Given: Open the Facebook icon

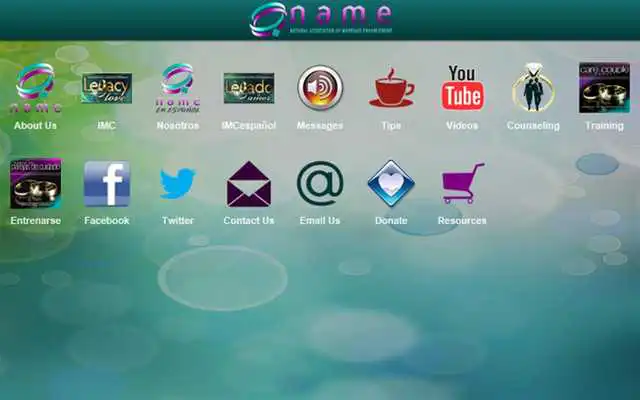Looking at the screenshot, I should click(107, 183).
